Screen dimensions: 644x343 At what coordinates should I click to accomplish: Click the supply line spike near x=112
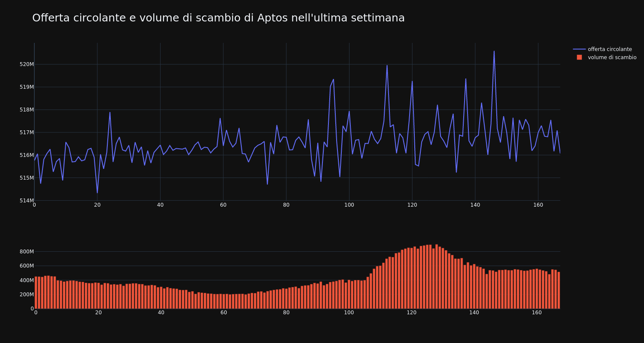click(x=387, y=66)
